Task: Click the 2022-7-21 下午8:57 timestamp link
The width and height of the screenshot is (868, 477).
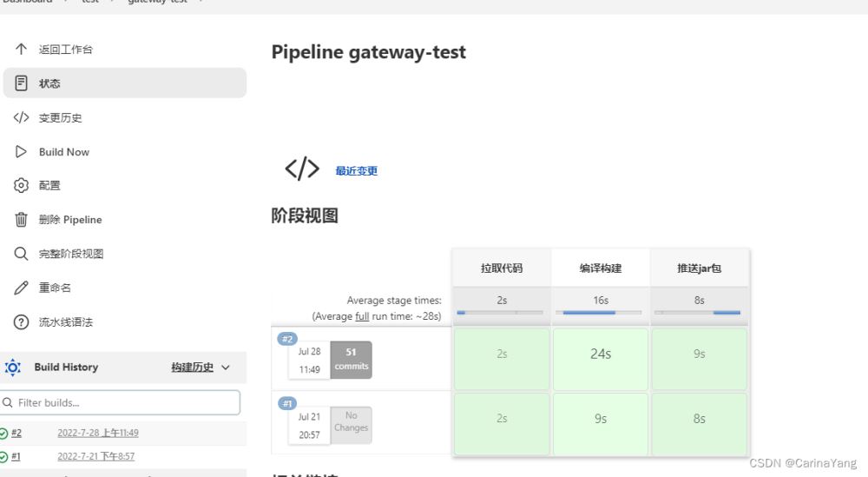Action: point(95,456)
